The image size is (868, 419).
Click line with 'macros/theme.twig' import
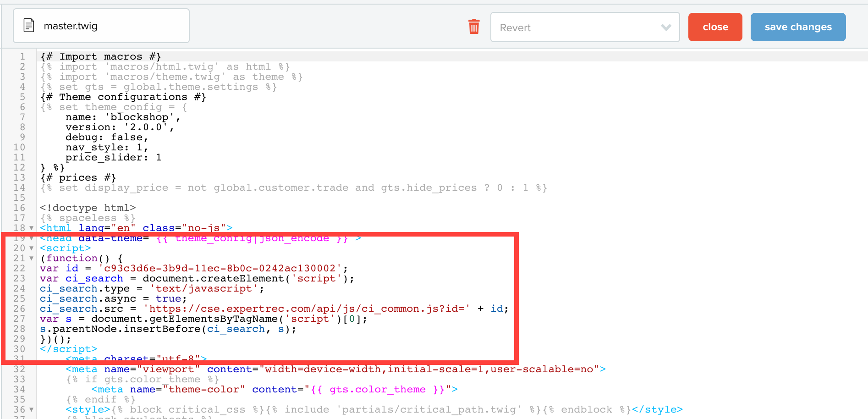tap(171, 77)
